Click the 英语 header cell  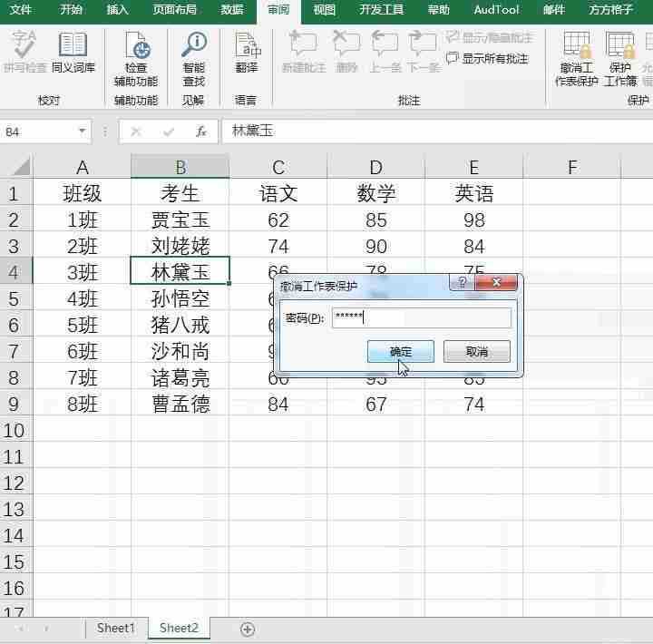click(x=474, y=193)
